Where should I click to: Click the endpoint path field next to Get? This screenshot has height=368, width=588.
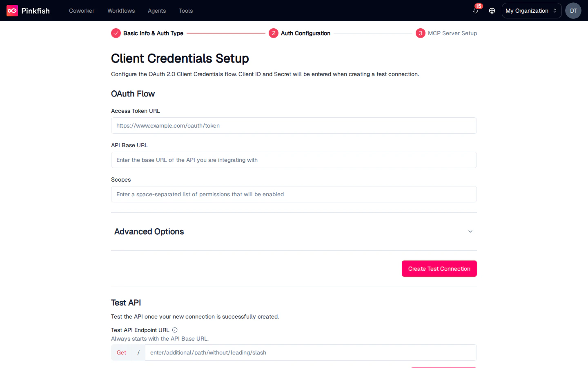point(310,352)
